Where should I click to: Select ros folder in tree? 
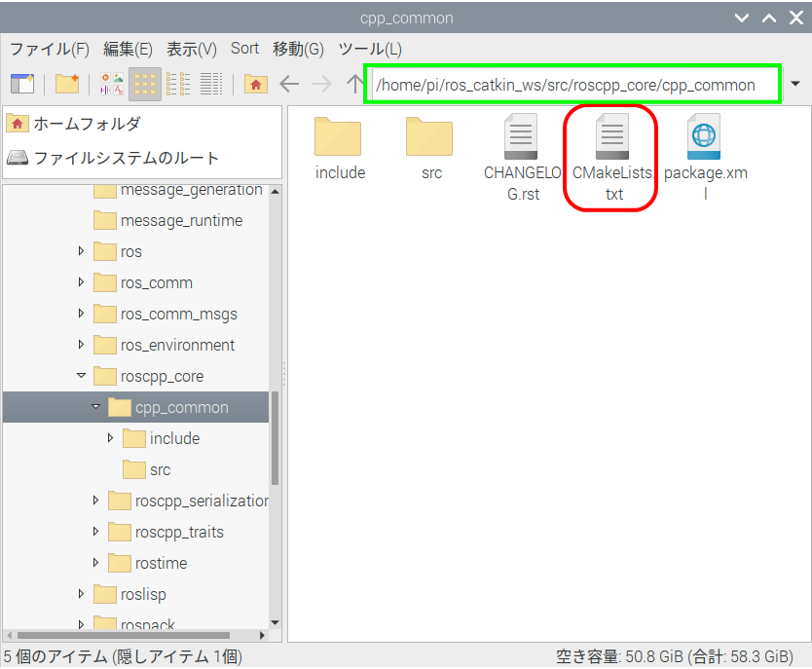118,251
